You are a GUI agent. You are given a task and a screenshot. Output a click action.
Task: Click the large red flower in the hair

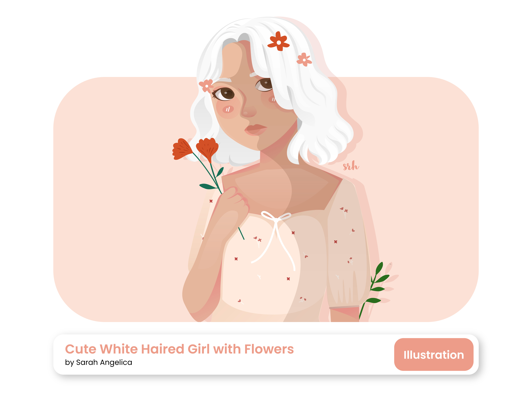point(279,41)
